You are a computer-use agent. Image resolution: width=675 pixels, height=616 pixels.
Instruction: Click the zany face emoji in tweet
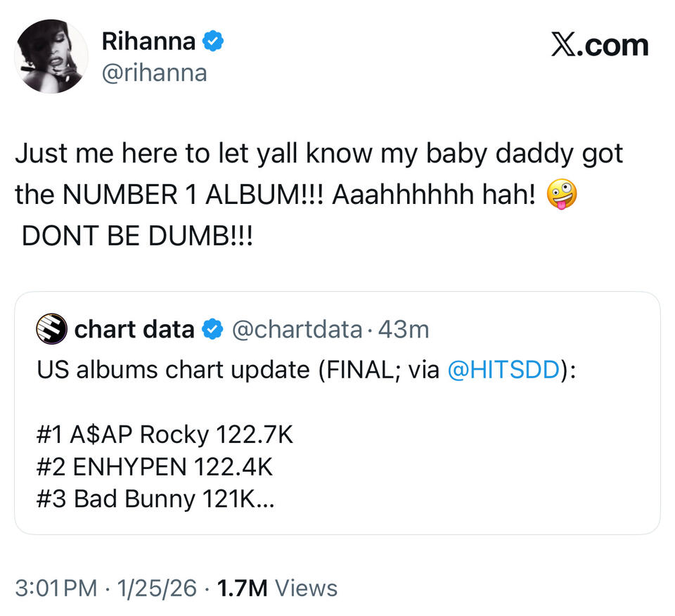click(561, 194)
